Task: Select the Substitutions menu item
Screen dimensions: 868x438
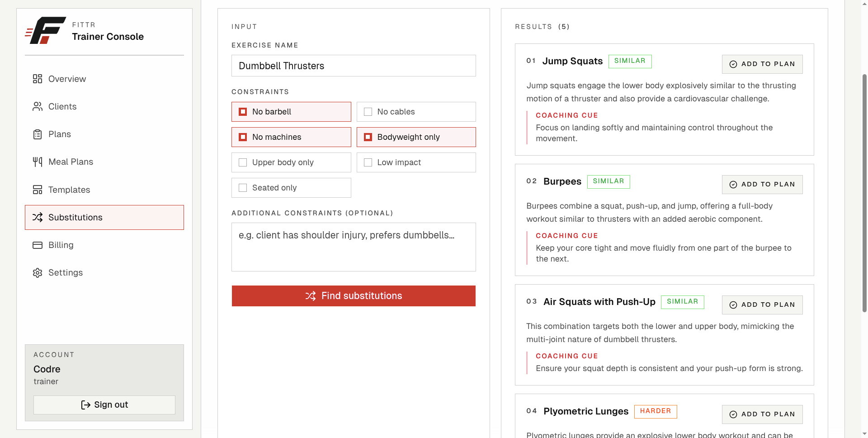Action: click(104, 217)
